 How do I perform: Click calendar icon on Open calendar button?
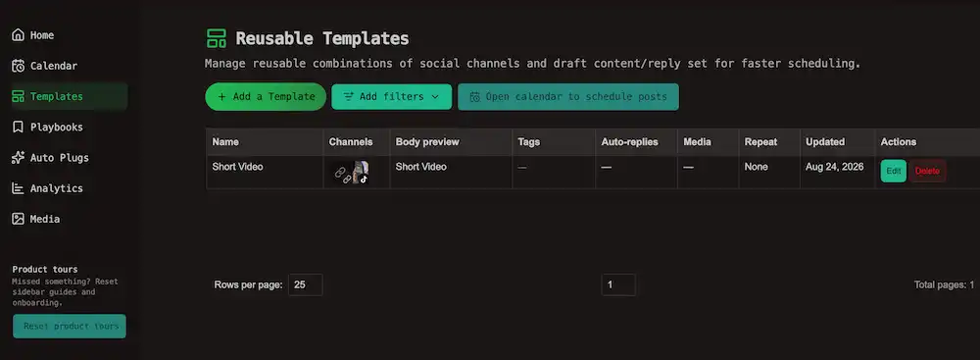[475, 97]
